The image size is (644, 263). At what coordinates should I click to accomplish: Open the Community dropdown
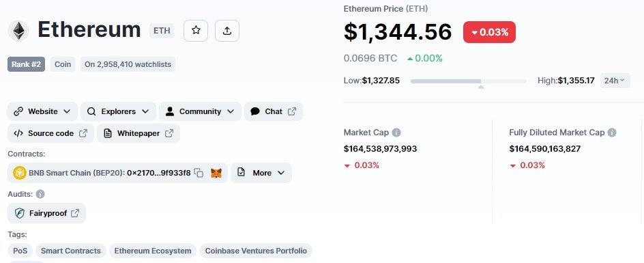coord(200,111)
